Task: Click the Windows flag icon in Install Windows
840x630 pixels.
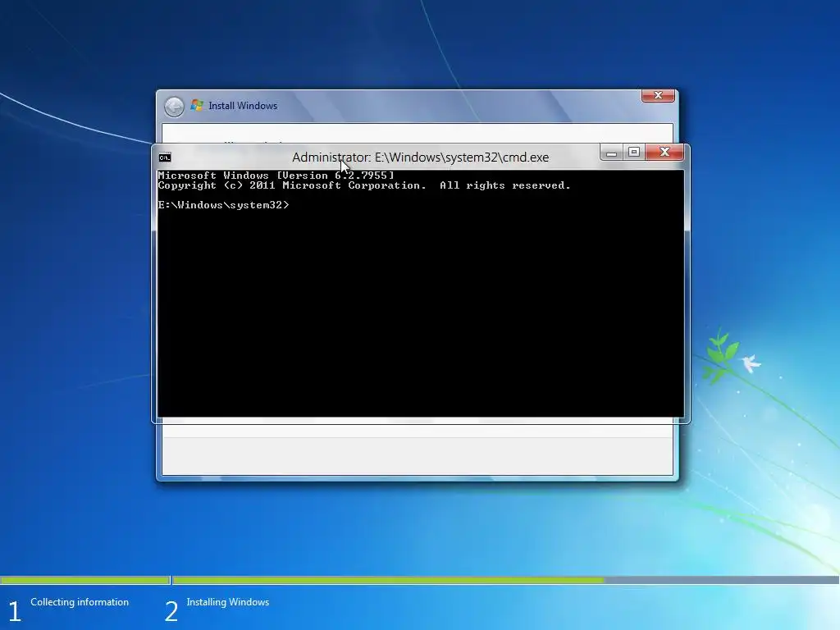Action: click(x=197, y=106)
